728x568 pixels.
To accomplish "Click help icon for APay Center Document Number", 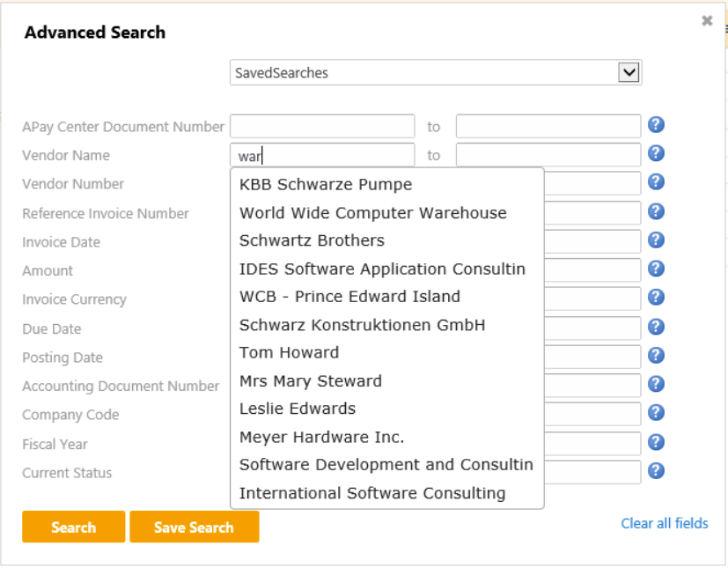I will tap(656, 125).
